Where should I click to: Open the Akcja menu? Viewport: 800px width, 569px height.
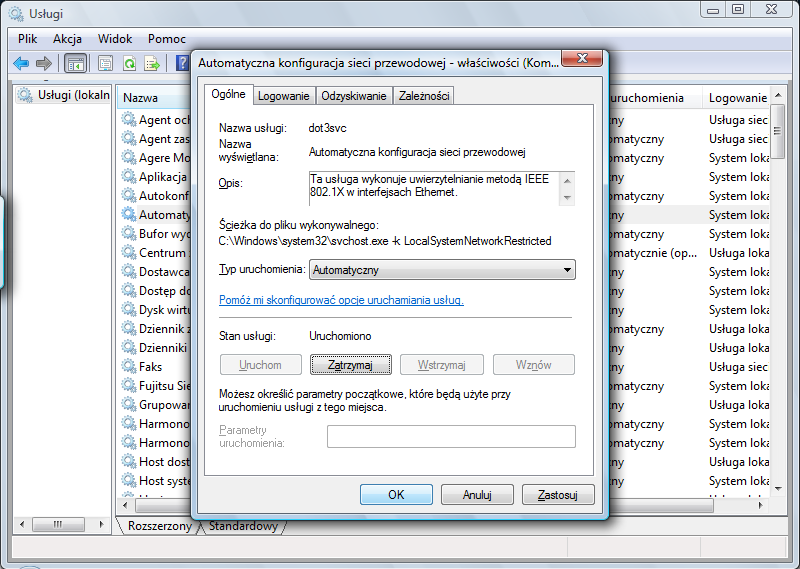(67, 38)
